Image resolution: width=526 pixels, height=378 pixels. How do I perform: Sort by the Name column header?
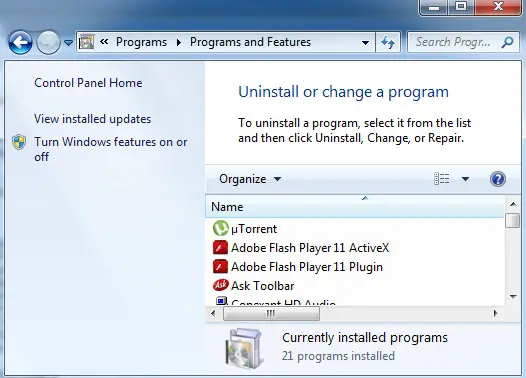355,207
